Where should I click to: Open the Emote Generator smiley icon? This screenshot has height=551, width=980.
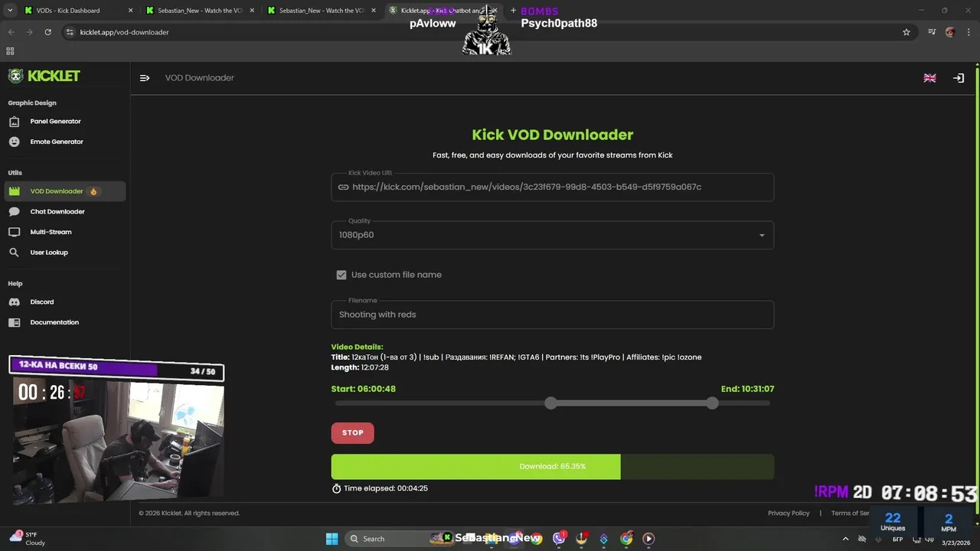(x=14, y=142)
